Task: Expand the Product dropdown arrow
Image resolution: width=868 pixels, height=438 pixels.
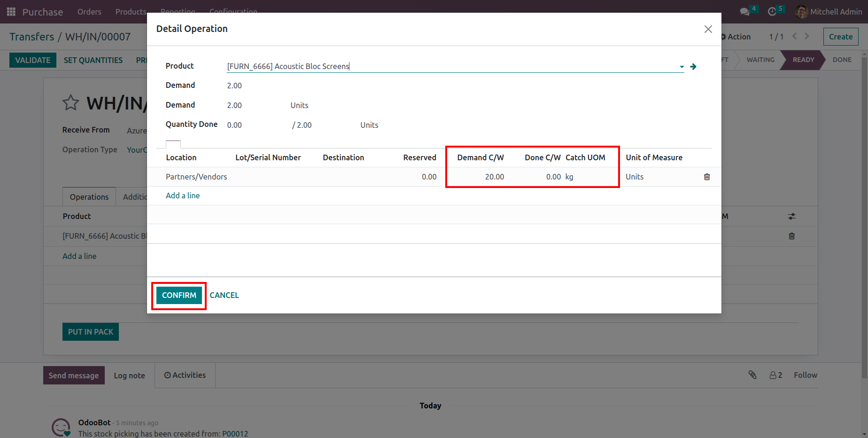Action: pos(682,67)
